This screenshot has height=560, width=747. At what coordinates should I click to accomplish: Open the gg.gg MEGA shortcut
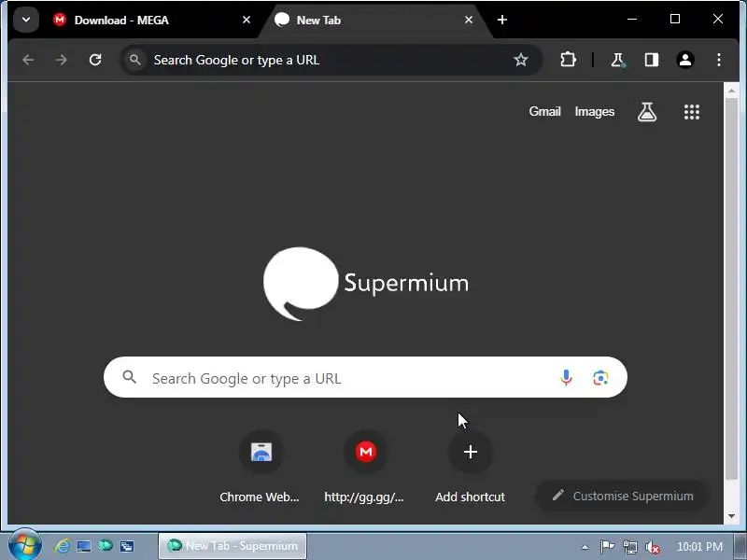tap(365, 468)
